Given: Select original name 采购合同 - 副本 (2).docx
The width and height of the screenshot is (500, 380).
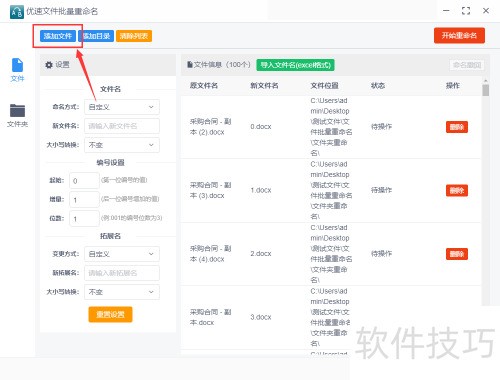Looking at the screenshot, I should 210,127.
